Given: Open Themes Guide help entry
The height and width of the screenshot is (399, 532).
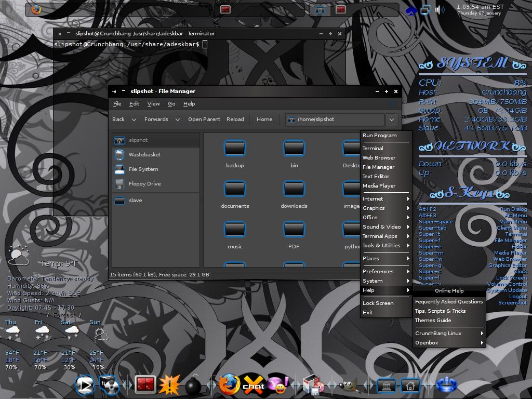Looking at the screenshot, I should tap(449, 320).
